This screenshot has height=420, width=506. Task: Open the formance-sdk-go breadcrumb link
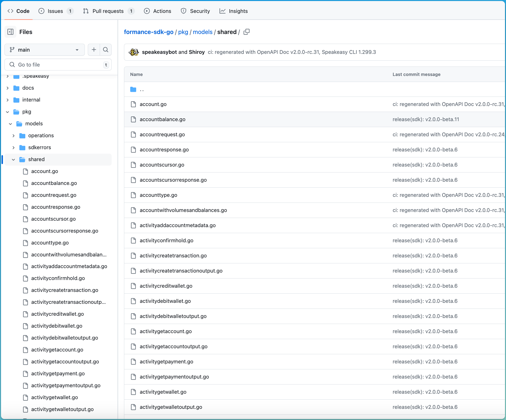pyautogui.click(x=149, y=32)
